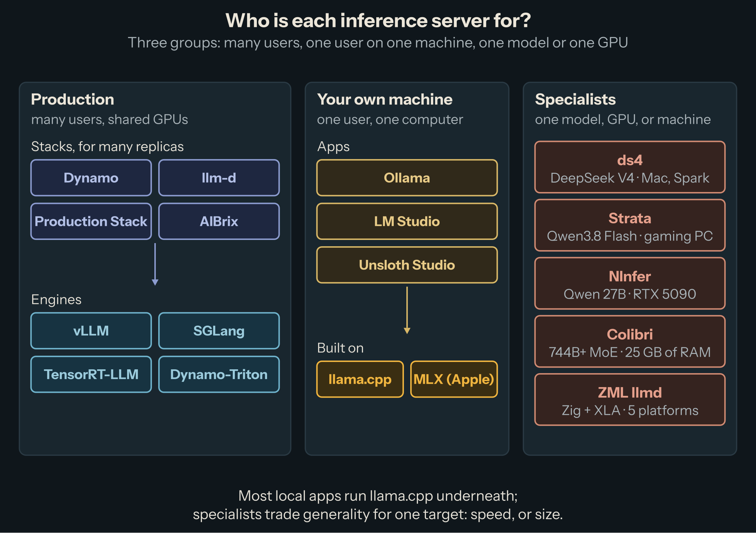Click the ZML llmd card

point(630,399)
